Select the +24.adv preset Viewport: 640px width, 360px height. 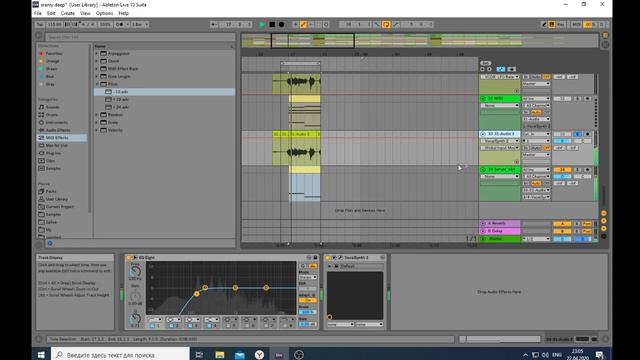(164, 107)
